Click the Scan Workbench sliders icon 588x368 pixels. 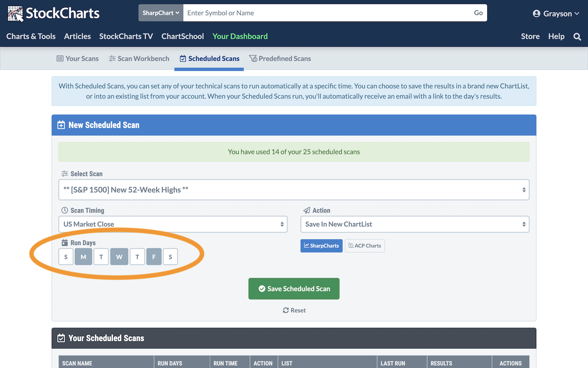tap(112, 58)
